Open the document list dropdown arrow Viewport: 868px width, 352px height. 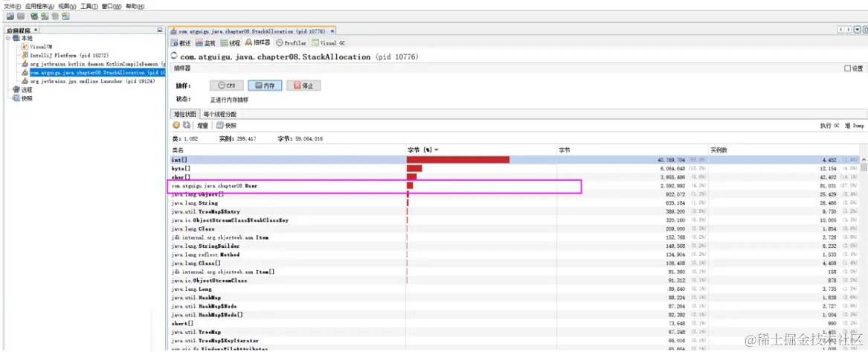[856, 29]
